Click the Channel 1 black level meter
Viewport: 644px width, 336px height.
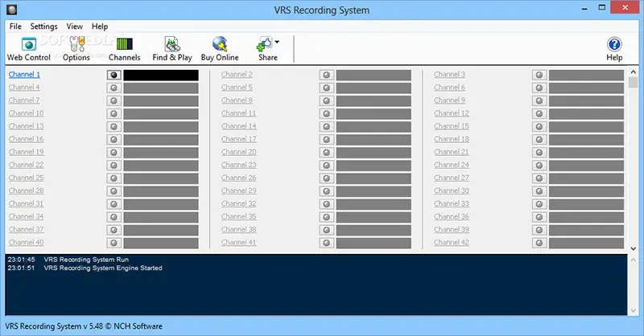[x=161, y=75]
